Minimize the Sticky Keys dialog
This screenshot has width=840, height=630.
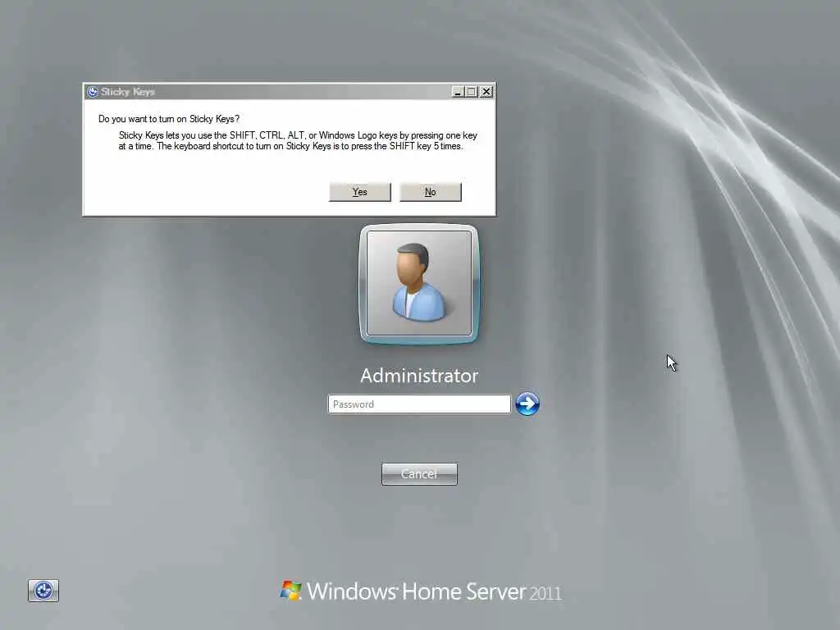pos(458,92)
